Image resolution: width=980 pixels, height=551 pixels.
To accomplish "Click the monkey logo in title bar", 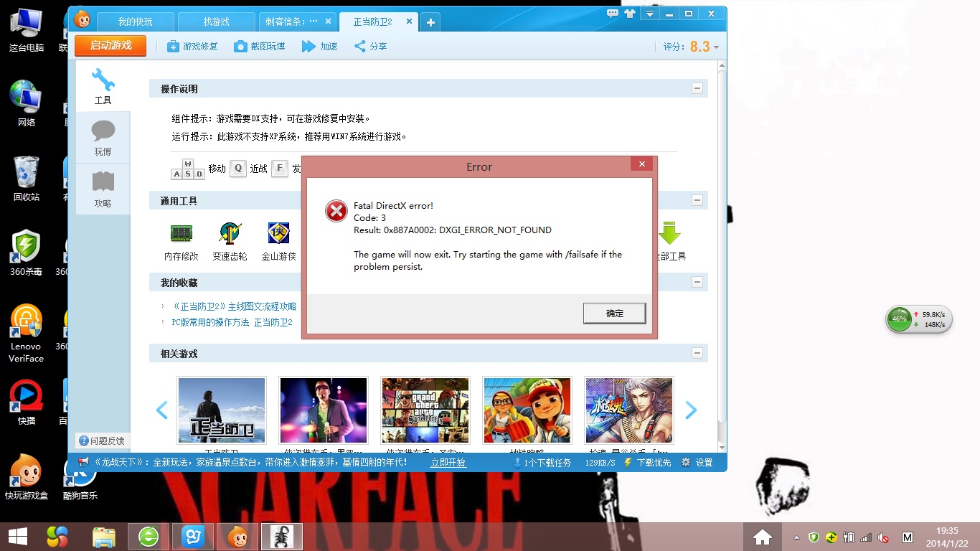I will [x=83, y=19].
